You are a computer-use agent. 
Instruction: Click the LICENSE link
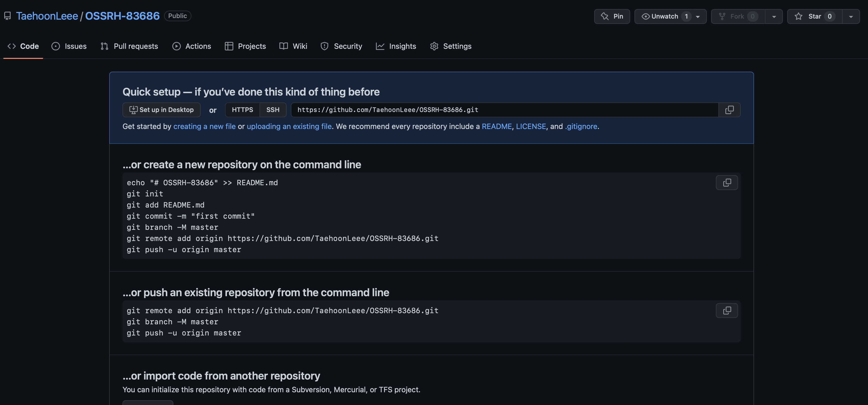coord(531,126)
